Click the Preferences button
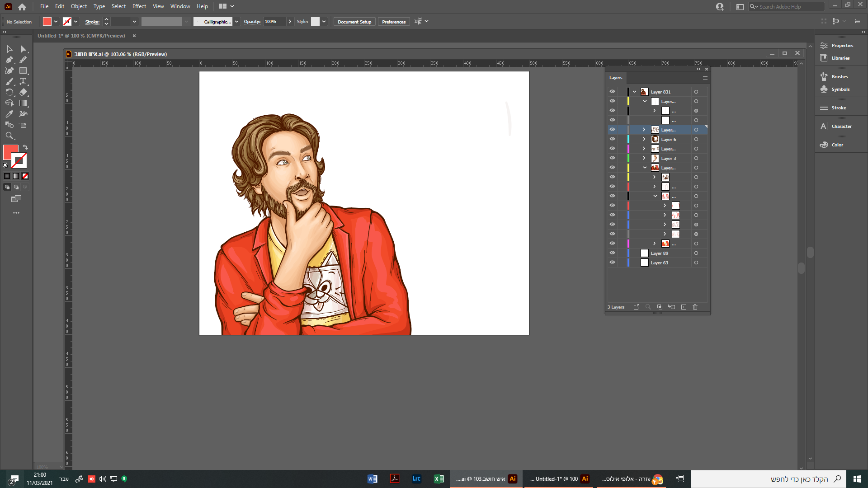Screen dimensions: 868x488 tap(393, 22)
